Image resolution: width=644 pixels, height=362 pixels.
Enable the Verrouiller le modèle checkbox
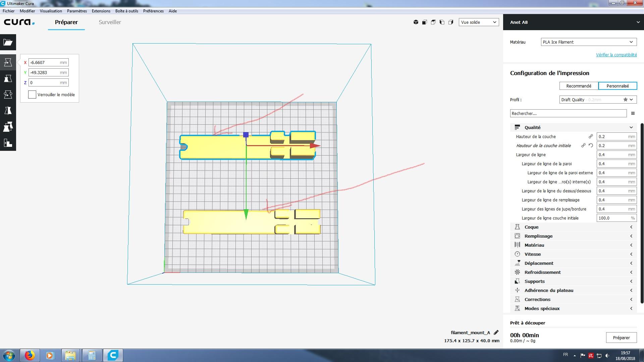(x=32, y=95)
